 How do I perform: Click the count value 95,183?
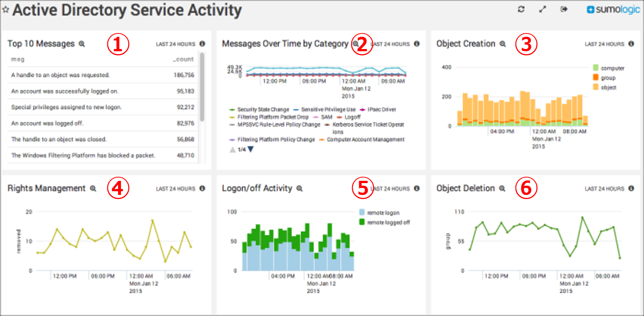pyautogui.click(x=186, y=91)
